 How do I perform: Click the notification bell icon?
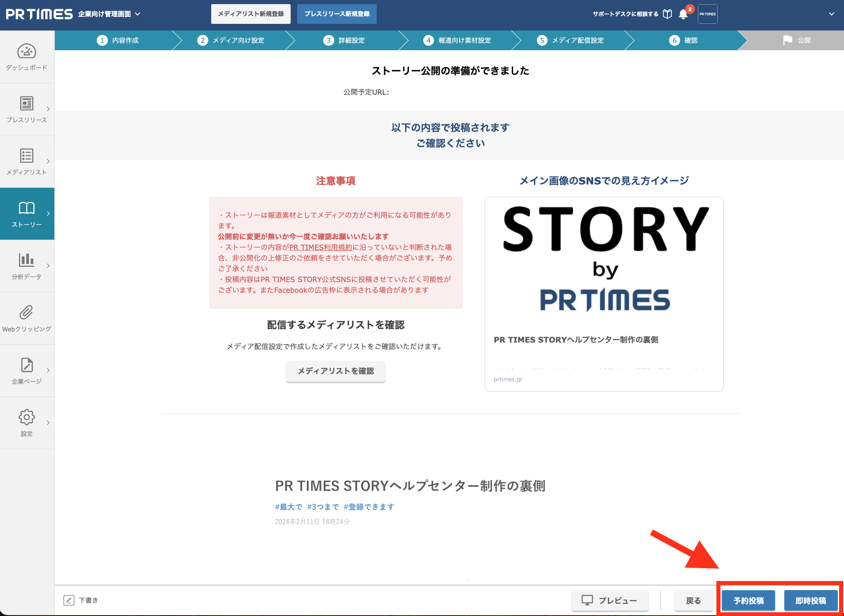[683, 14]
